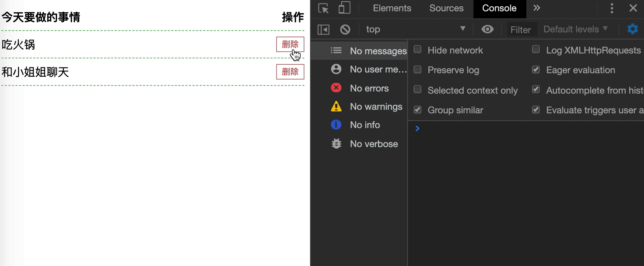This screenshot has width=644, height=266.
Task: Activate the inspect element picker icon
Action: (x=323, y=8)
